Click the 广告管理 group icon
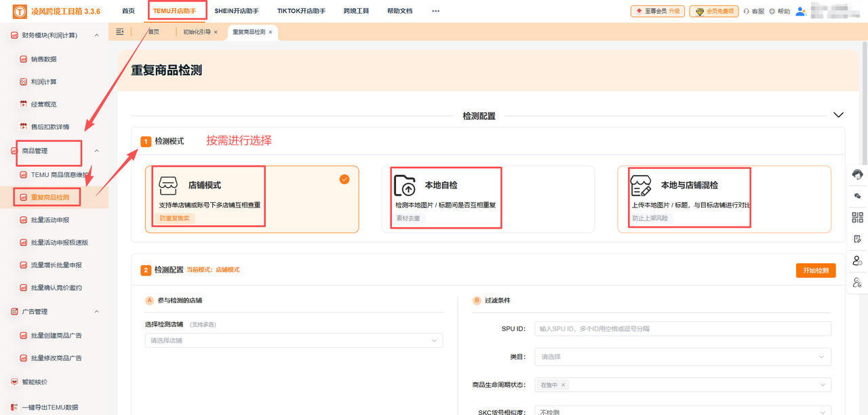 click(x=14, y=311)
